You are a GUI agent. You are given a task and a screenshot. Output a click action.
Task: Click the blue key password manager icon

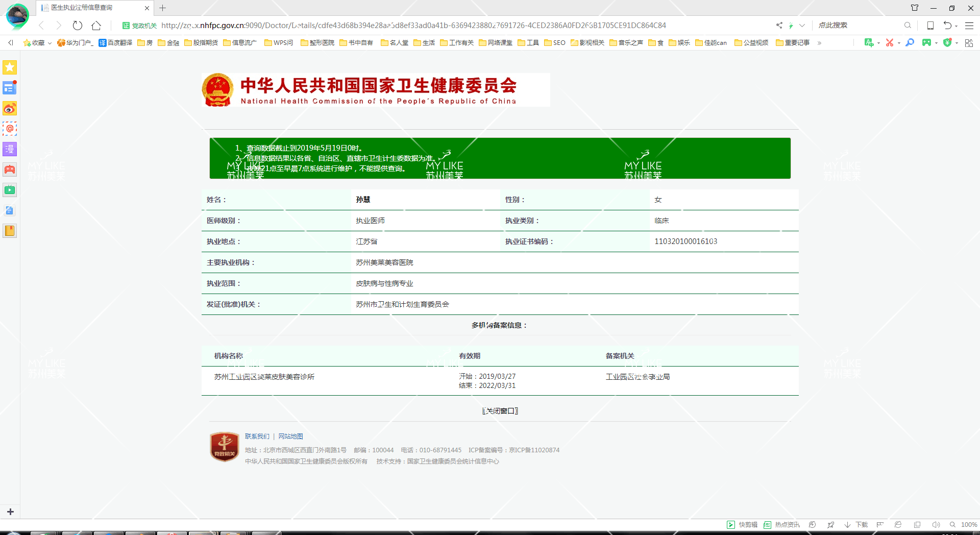pyautogui.click(x=910, y=43)
